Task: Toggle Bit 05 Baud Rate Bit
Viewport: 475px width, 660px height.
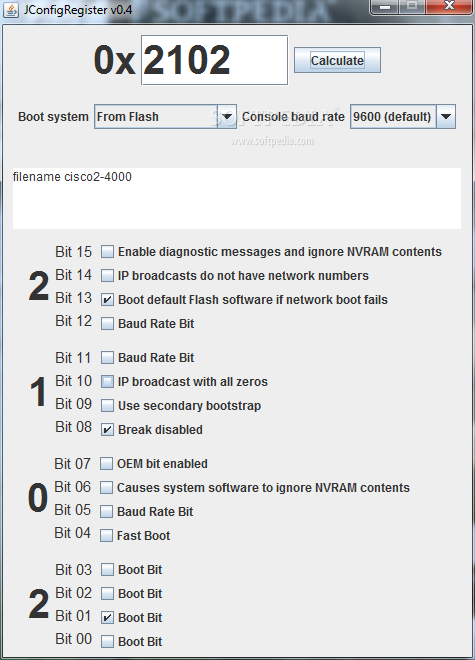Action: click(x=106, y=512)
